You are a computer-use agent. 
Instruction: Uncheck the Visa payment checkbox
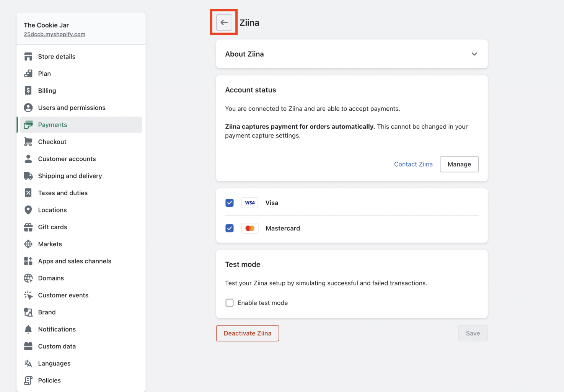(x=230, y=203)
